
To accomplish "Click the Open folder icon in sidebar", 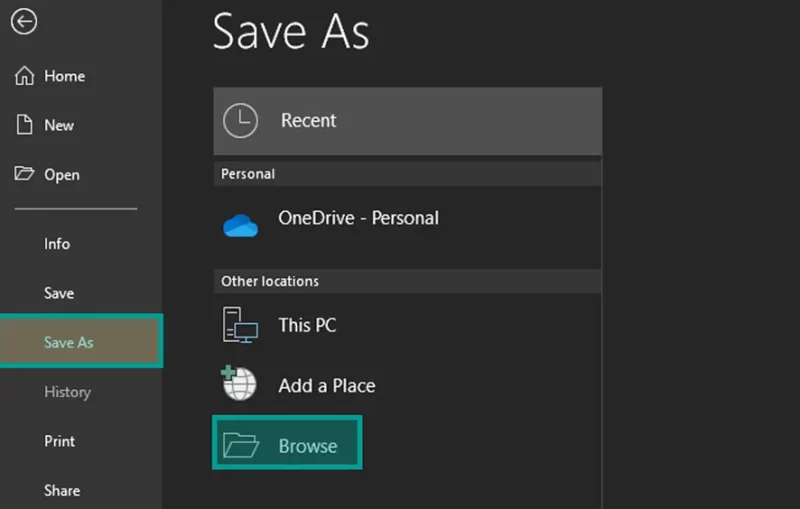I will point(24,173).
